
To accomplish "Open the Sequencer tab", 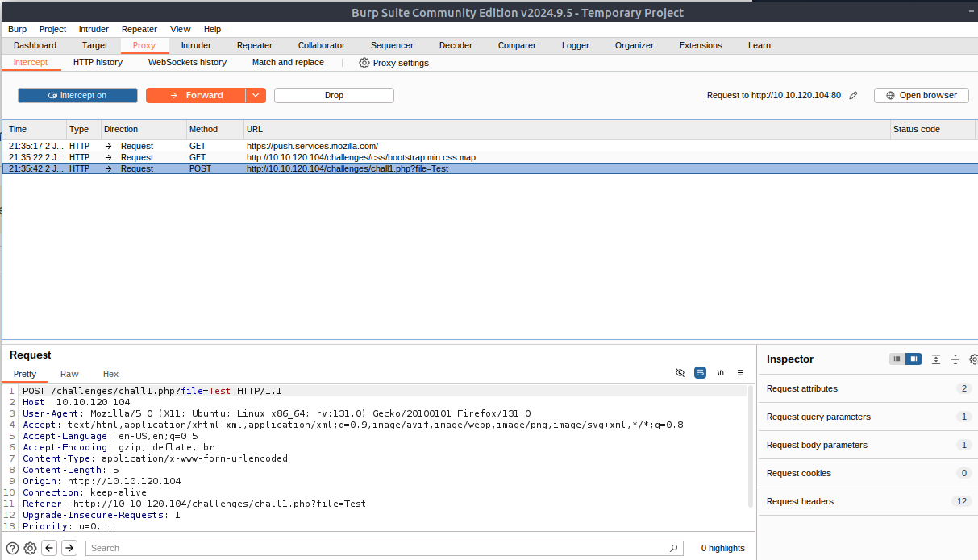I will coord(392,45).
